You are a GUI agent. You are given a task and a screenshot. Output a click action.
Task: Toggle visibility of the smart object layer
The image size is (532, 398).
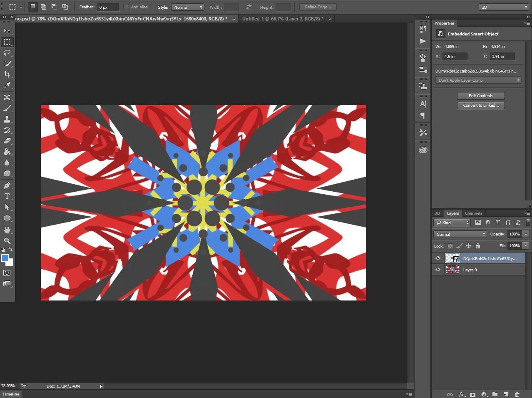(x=438, y=258)
